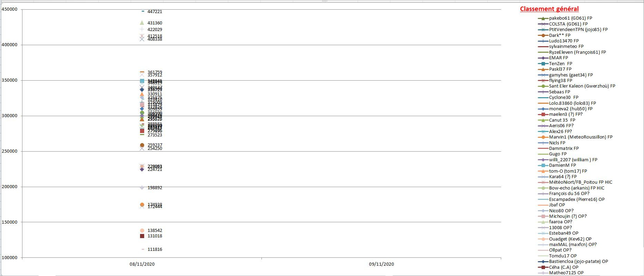Screen dimensions: 644x276
Task: Click the dark red square marker at 131018
Action: click(x=142, y=236)
